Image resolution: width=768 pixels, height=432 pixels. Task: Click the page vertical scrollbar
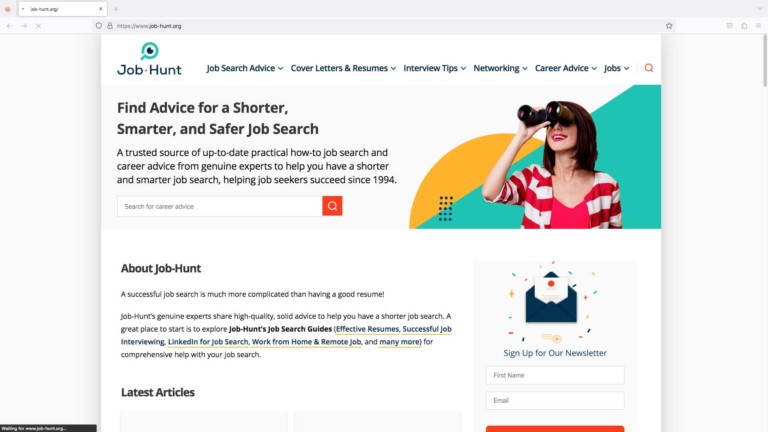pos(765,61)
